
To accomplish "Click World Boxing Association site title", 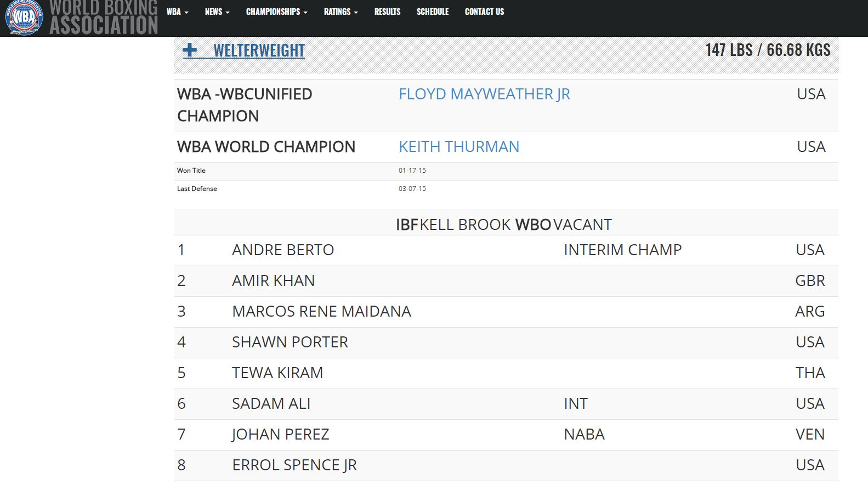I will [104, 17].
